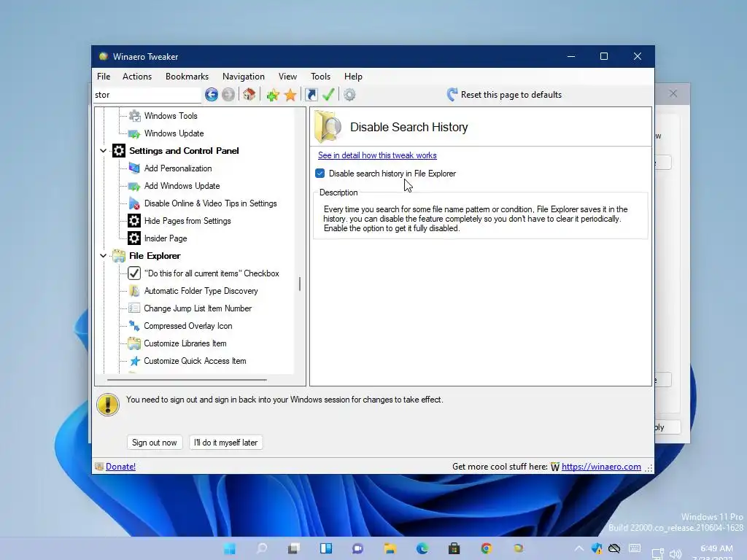Open Windows Start button on taskbar
747x560 pixels.
point(230,548)
